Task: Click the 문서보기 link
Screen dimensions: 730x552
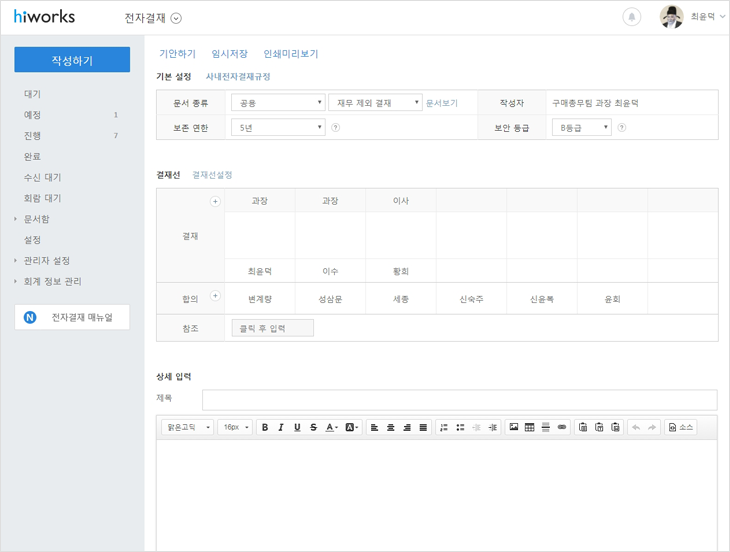Action: [x=442, y=103]
